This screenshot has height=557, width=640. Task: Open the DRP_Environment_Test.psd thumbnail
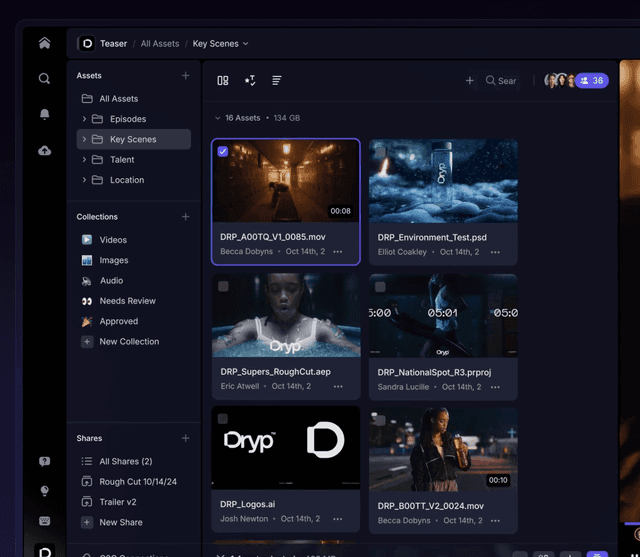[443, 181]
